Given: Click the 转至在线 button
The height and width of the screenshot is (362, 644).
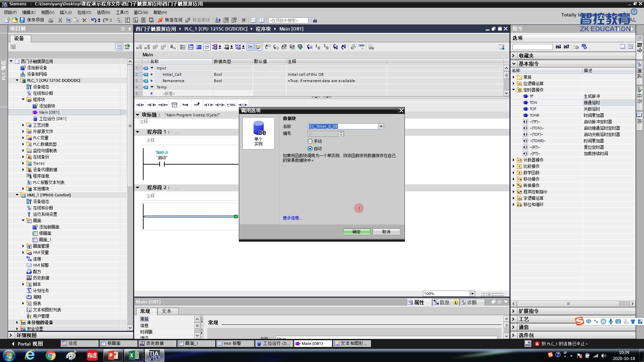Looking at the screenshot, I should 170,20.
